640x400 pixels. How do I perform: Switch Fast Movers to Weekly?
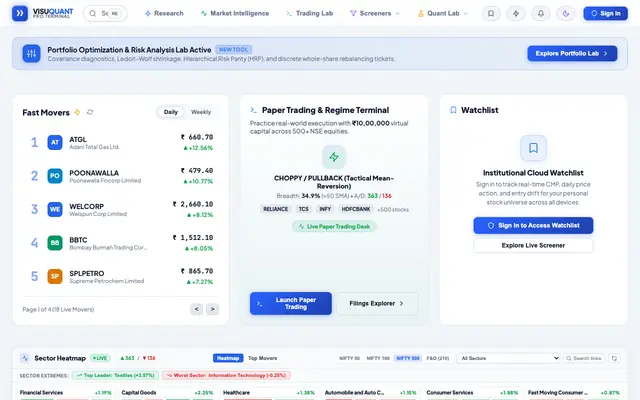pos(201,112)
